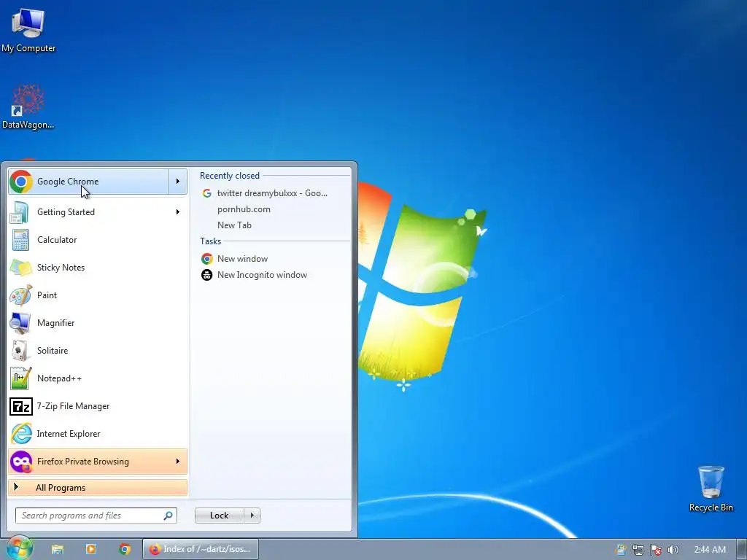Open Windows Media Player from the taskbar
This screenshot has height=560, width=747.
pyautogui.click(x=91, y=550)
